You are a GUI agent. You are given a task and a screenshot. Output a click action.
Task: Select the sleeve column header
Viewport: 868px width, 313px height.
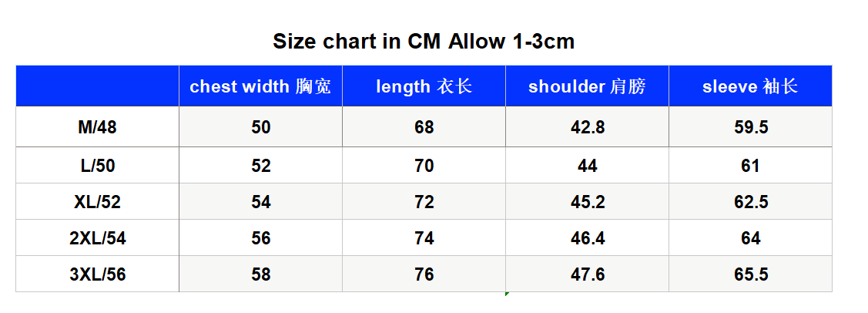[751, 86]
